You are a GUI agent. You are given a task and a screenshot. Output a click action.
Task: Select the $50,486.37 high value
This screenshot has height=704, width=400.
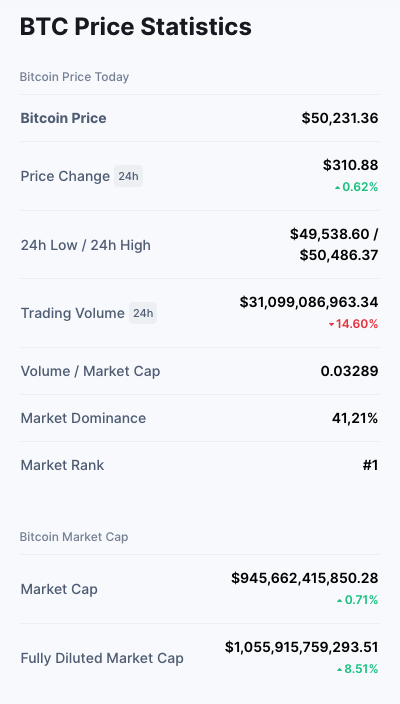pos(339,255)
